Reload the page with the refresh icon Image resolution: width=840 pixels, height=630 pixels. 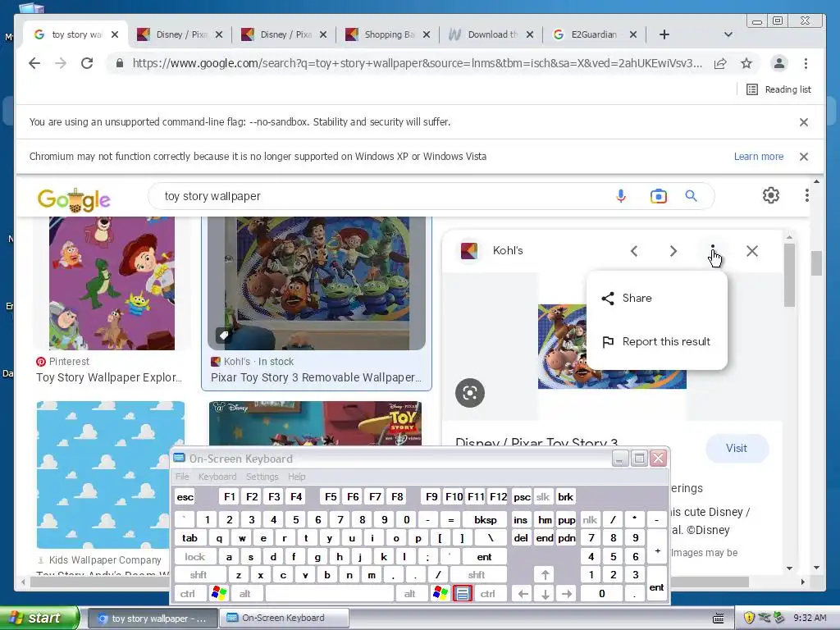[x=87, y=63]
